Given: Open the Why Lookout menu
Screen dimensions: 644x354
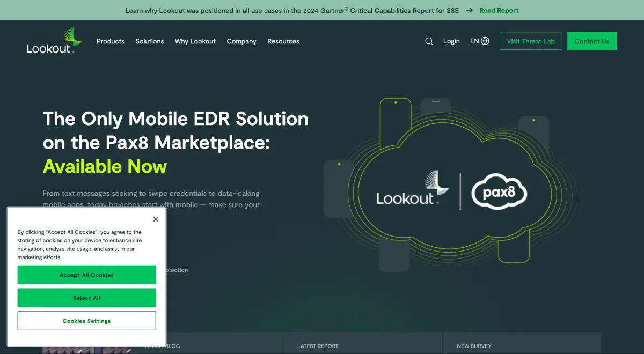Looking at the screenshot, I should [x=195, y=41].
